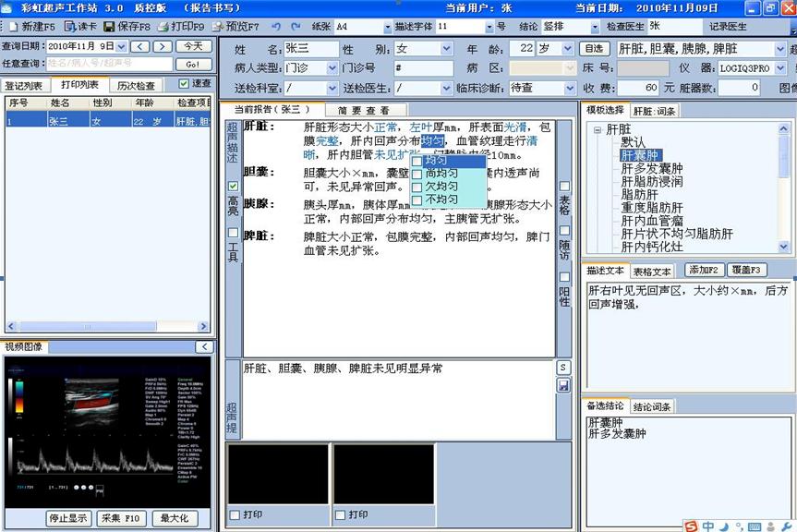Enable 打印 for first image thumbnail
This screenshot has width=797, height=532.
point(235,514)
